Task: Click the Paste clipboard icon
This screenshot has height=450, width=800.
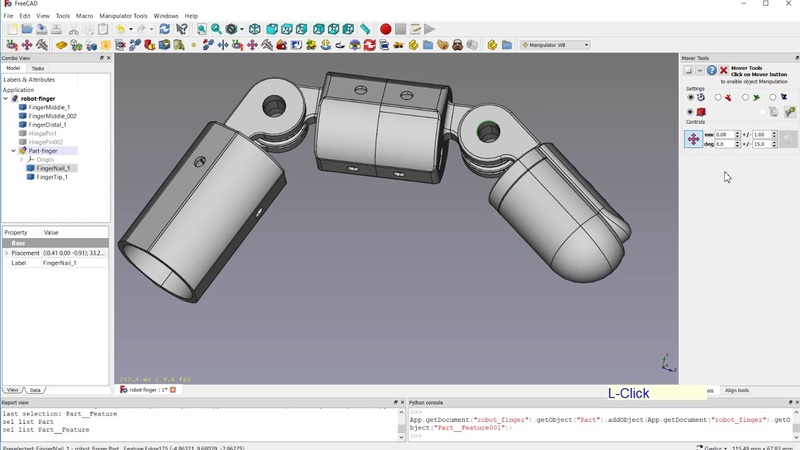Action: [103, 29]
